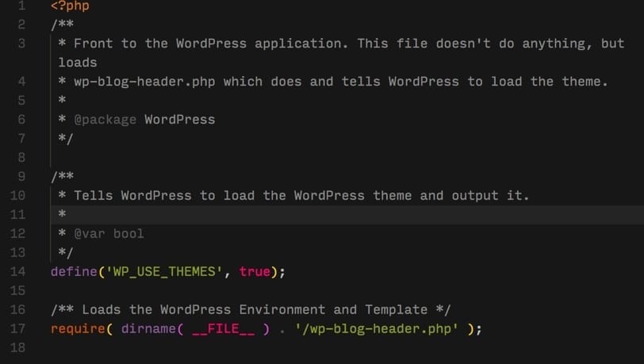644x364 pixels.
Task: Click line number 1 in gutter
Action: 21,6
